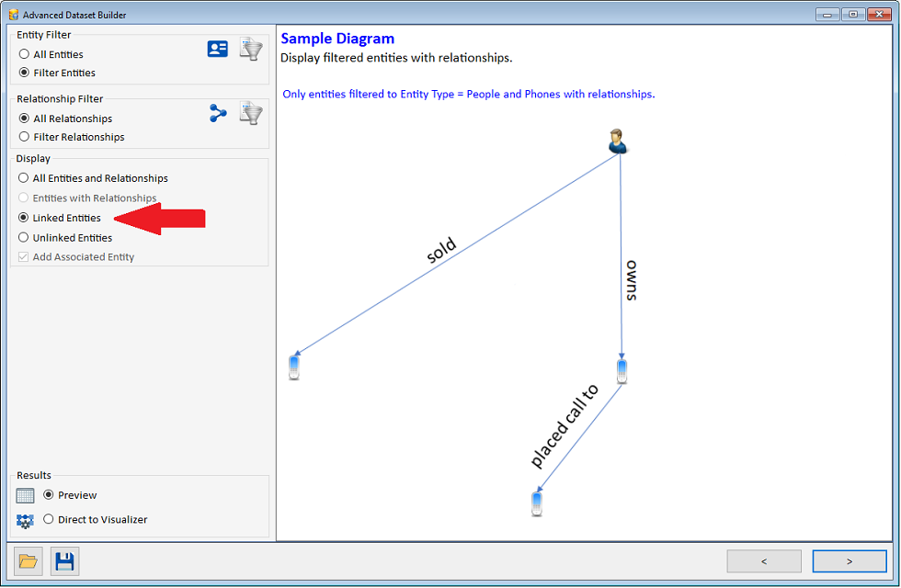Click the open folder icon at bottom left

click(28, 560)
